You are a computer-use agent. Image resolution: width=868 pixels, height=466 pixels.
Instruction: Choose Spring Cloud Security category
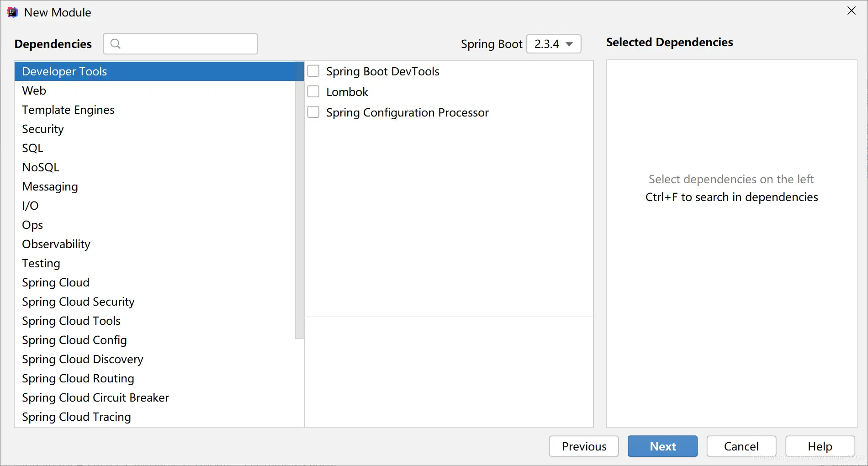coord(155,302)
